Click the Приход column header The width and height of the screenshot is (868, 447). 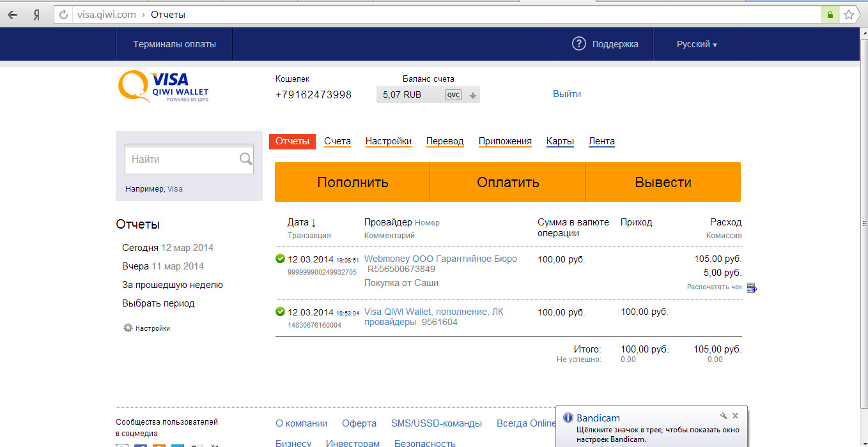[637, 222]
